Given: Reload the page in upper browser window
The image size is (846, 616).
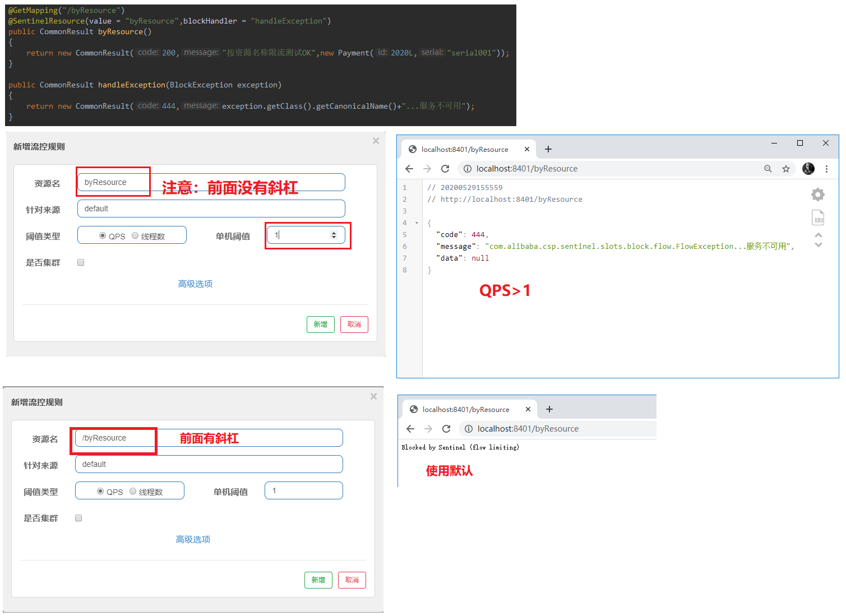Looking at the screenshot, I should [445, 169].
